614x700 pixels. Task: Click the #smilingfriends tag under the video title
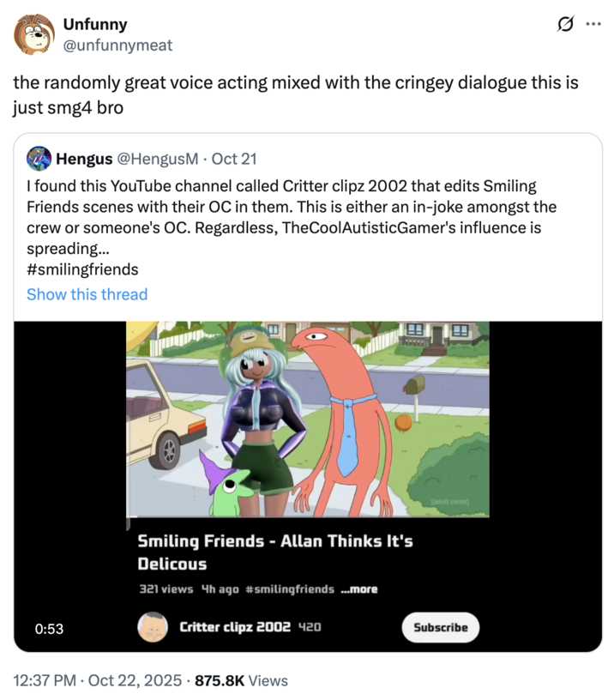point(290,588)
